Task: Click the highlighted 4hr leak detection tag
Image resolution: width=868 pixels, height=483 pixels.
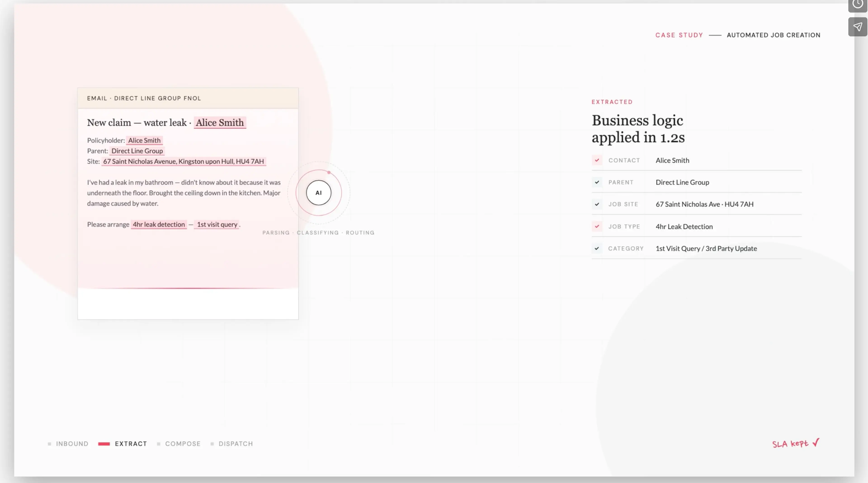Action: (159, 224)
